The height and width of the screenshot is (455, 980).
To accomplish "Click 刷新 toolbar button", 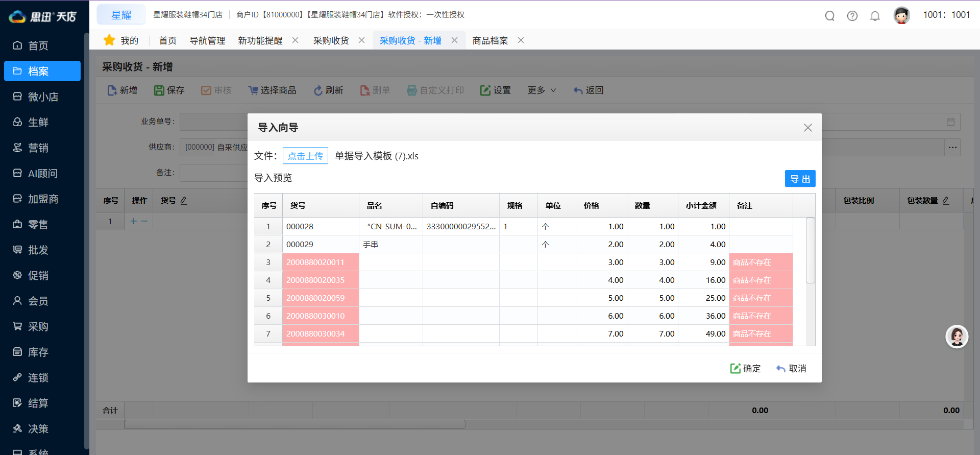I will point(329,90).
